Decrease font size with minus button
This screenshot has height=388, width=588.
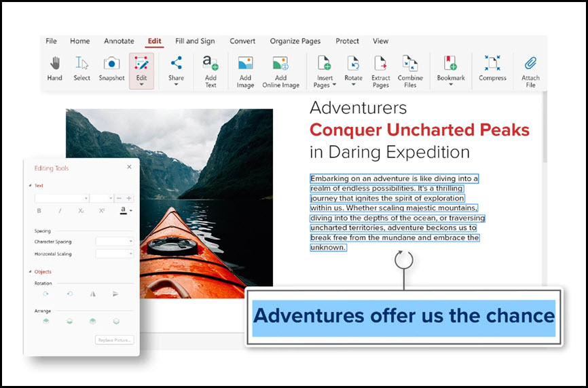119,198
